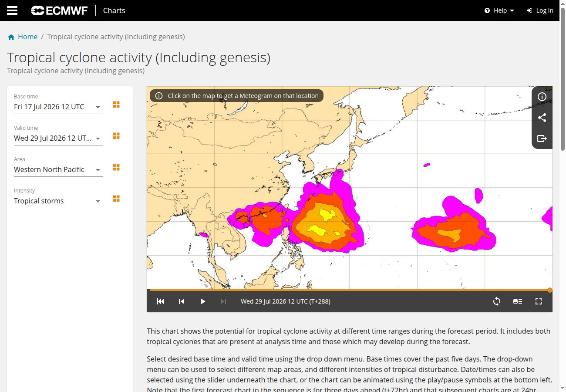Play the forecast animation
The image size is (566, 392).
coord(202,301)
